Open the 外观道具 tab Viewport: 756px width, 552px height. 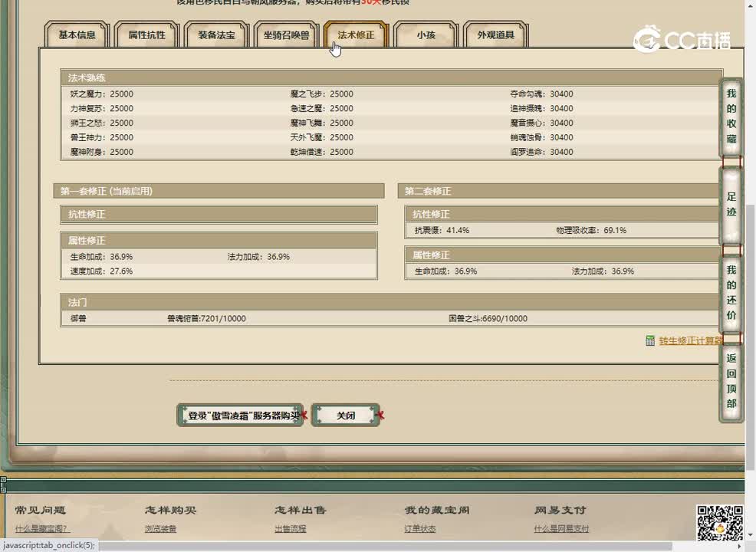[495, 35]
